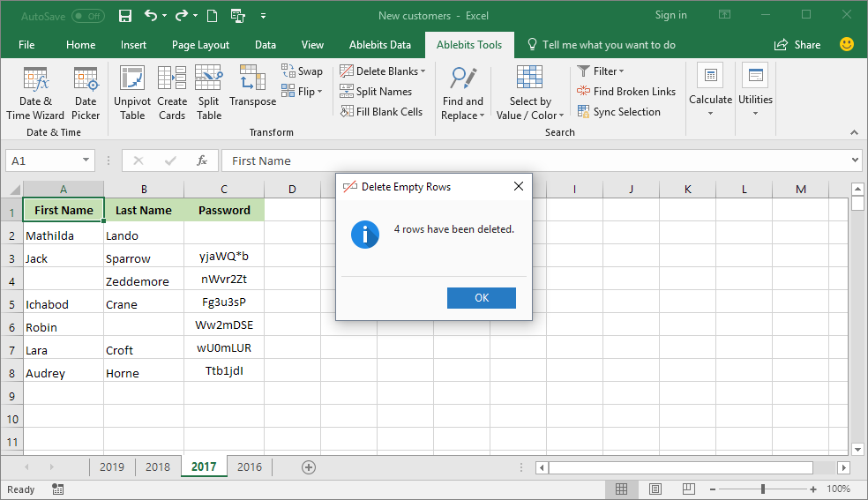Click Find Broken Links

coord(626,91)
